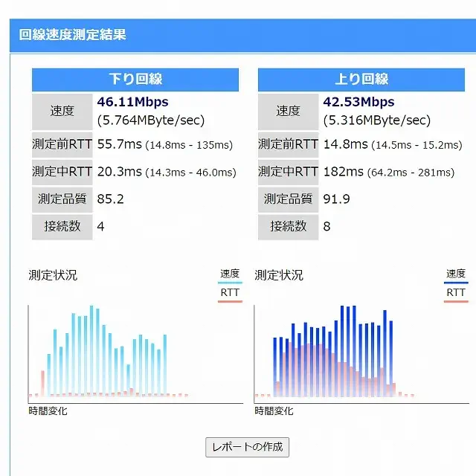
Task: Click the light-blue 速度 legend in download chart
Action: [230, 276]
